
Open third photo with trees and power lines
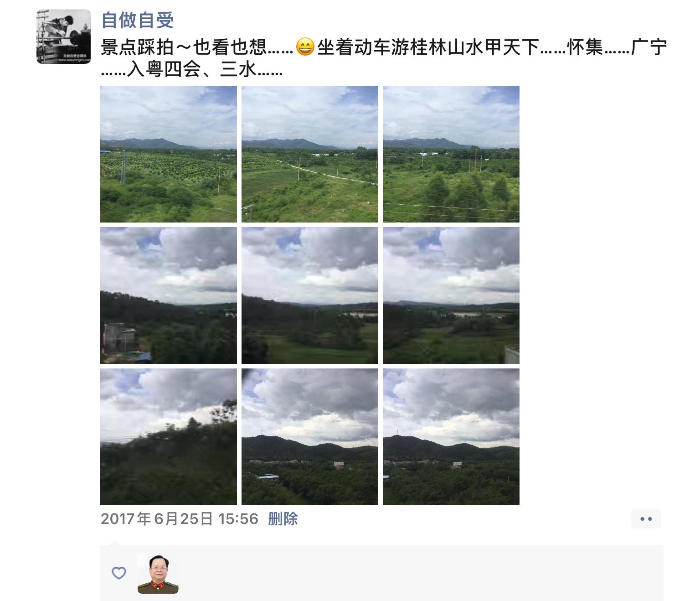[x=451, y=154]
